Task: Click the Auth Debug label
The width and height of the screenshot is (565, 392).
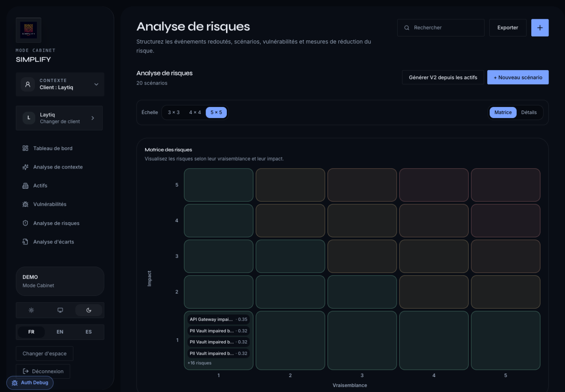Action: pos(35,383)
